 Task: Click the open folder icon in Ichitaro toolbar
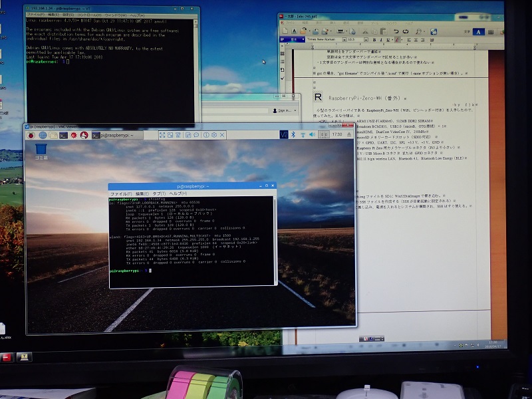[x=303, y=31]
